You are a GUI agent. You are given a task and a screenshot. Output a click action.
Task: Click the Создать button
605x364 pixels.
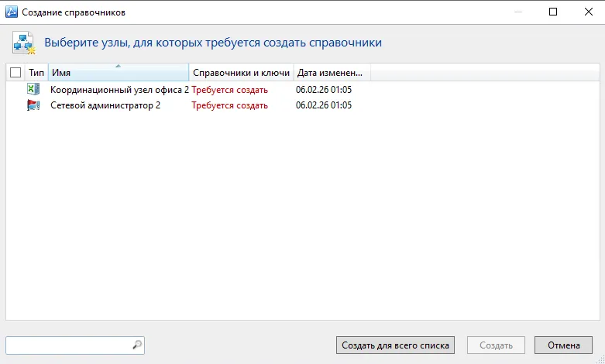[496, 345]
